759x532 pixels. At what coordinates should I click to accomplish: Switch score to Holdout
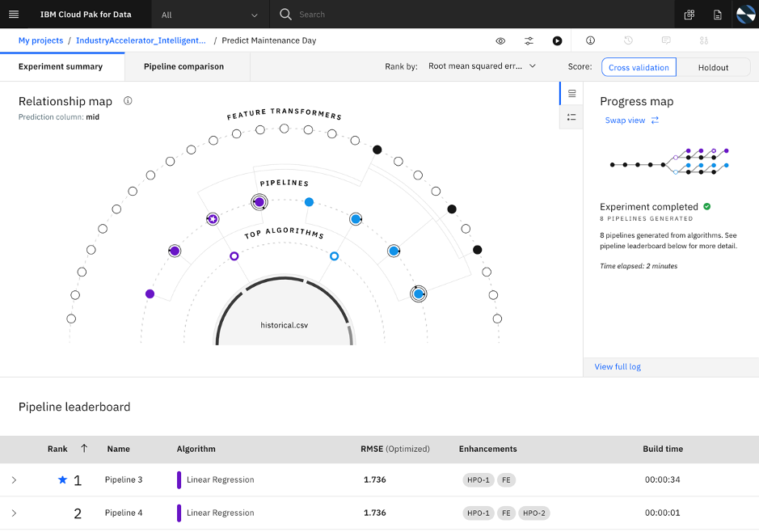pos(713,67)
